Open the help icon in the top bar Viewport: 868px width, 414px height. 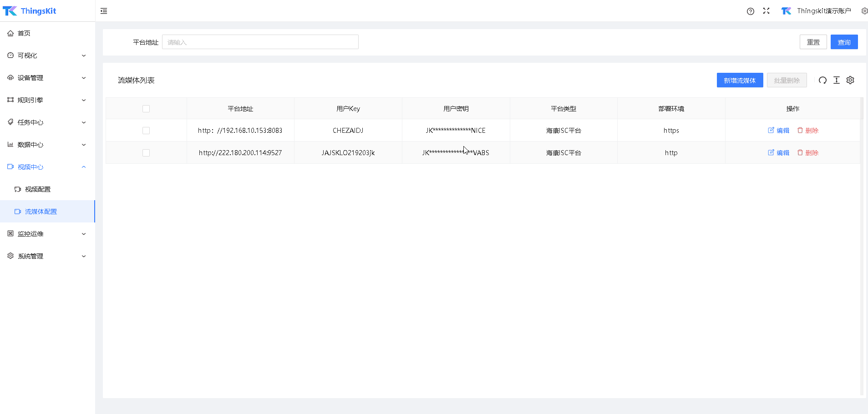750,11
